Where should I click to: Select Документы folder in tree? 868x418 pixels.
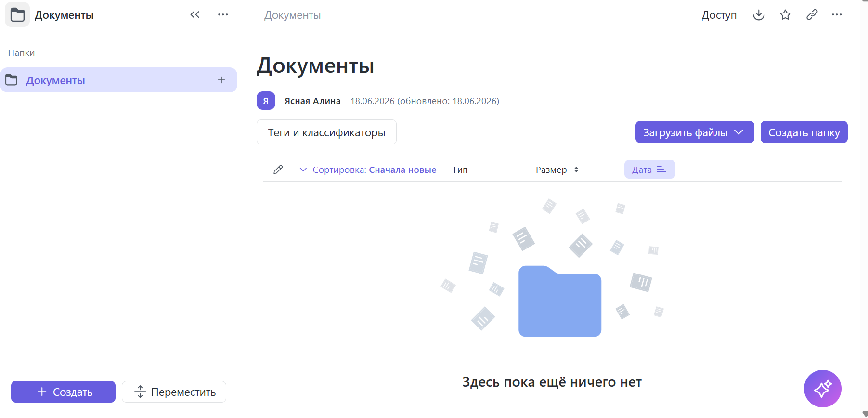(x=118, y=80)
